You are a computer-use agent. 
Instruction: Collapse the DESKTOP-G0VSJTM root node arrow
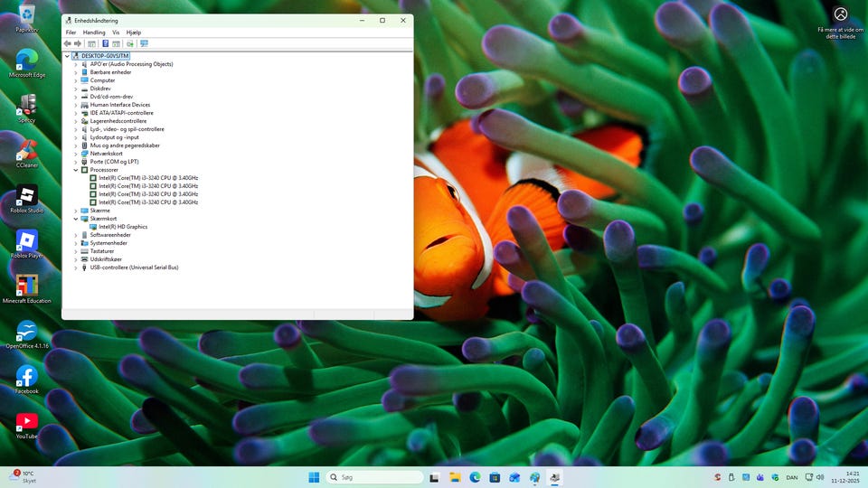point(67,56)
